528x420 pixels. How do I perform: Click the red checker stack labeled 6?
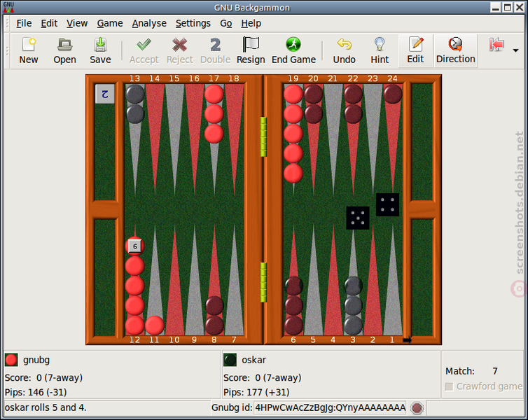[134, 246]
